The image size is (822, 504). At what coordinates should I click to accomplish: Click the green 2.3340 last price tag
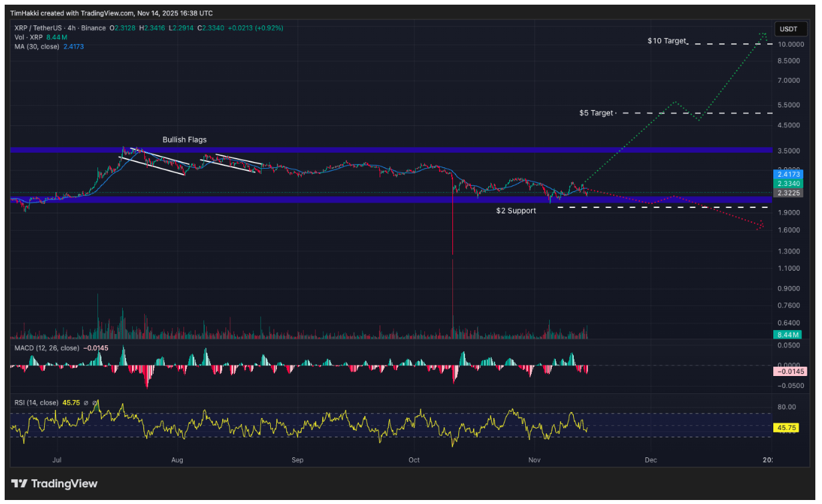[787, 183]
